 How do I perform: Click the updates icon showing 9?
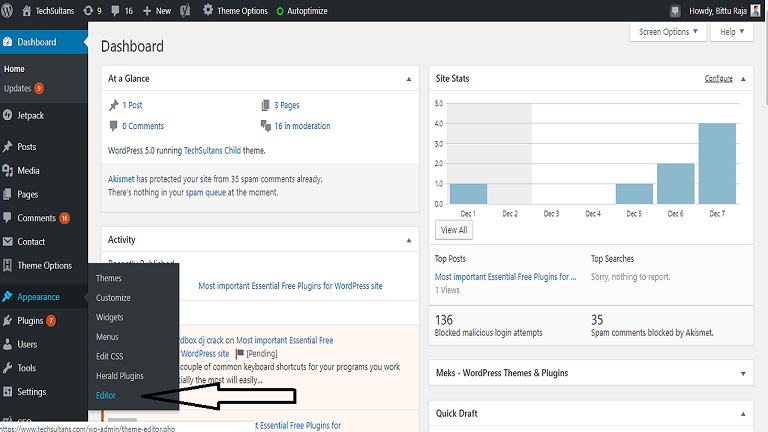click(x=88, y=11)
